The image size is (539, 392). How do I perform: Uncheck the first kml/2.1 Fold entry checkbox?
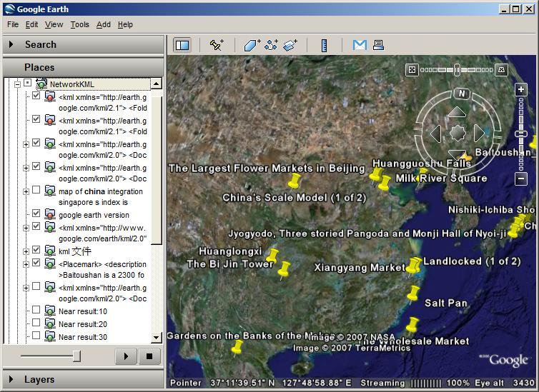pyautogui.click(x=36, y=96)
